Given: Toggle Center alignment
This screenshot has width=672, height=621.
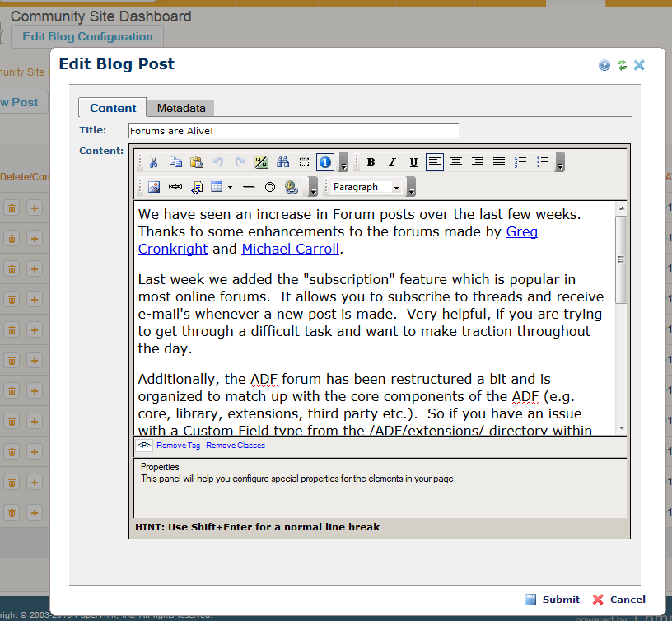Looking at the screenshot, I should point(456,162).
